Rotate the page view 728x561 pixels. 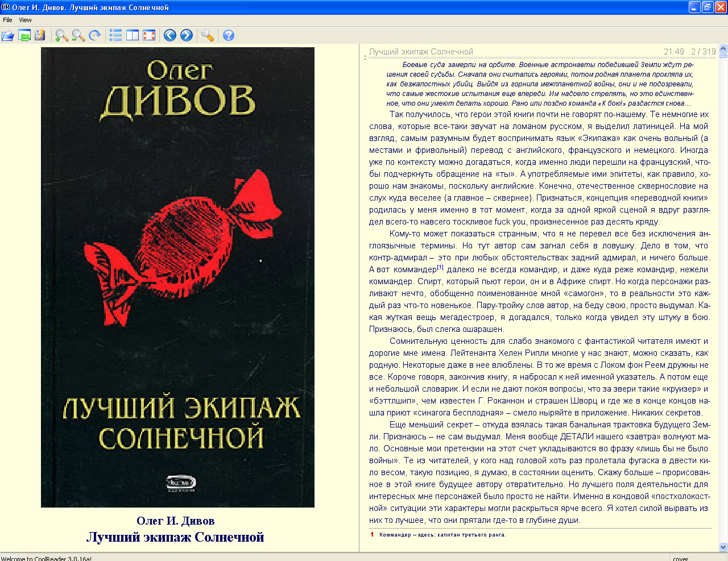tap(95, 35)
